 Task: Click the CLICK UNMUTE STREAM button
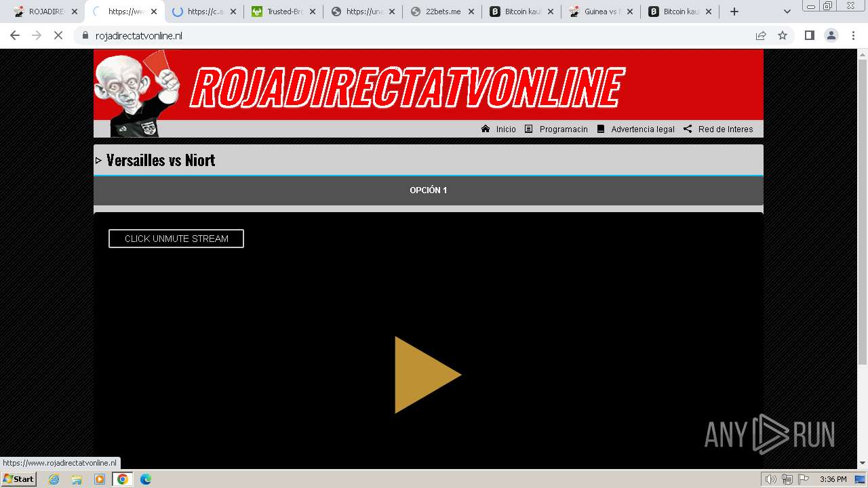coord(176,239)
